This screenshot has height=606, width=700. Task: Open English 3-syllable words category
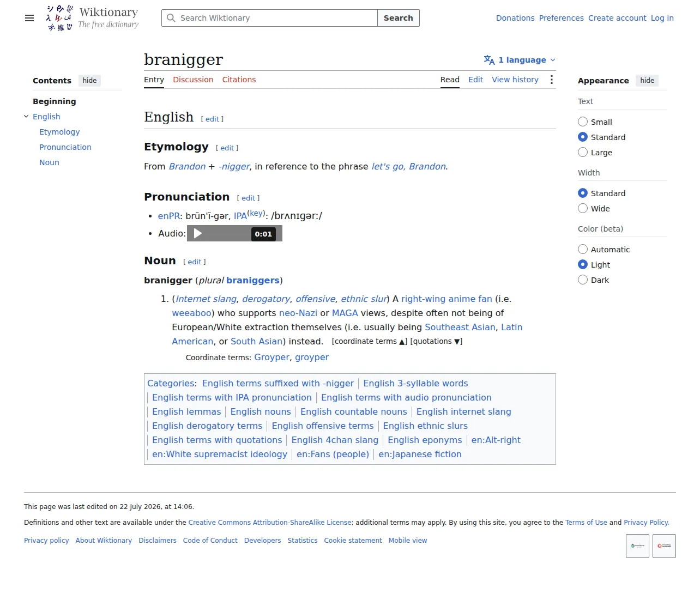pos(415,383)
